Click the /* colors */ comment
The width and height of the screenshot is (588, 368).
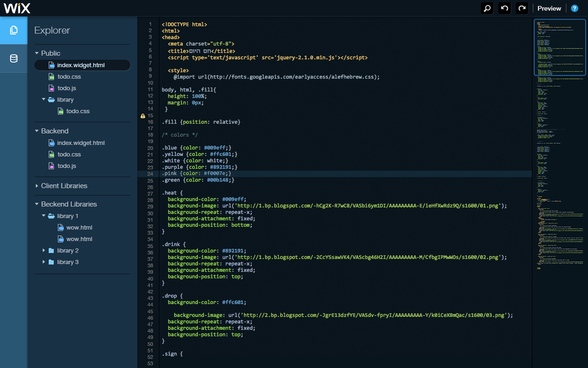tap(180, 135)
